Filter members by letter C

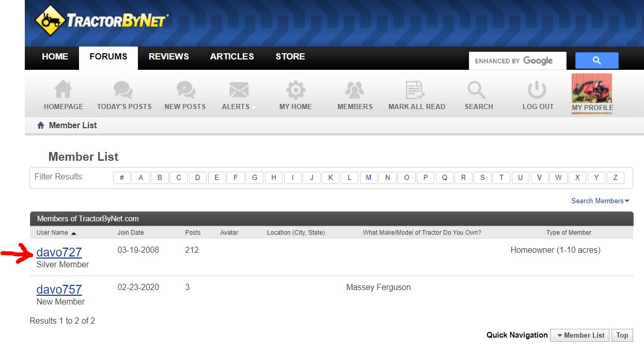[179, 178]
